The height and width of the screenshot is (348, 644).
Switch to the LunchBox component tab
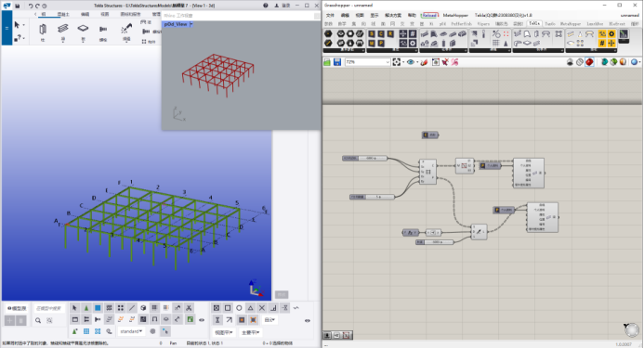click(595, 24)
